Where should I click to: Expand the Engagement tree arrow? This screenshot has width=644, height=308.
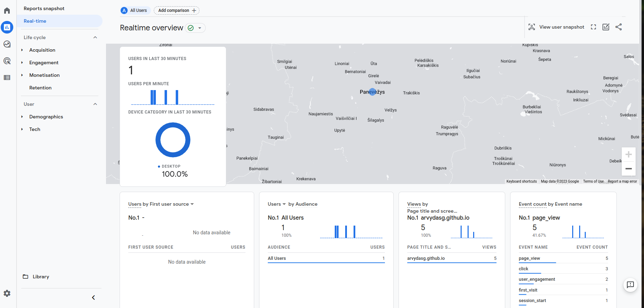[x=22, y=63]
